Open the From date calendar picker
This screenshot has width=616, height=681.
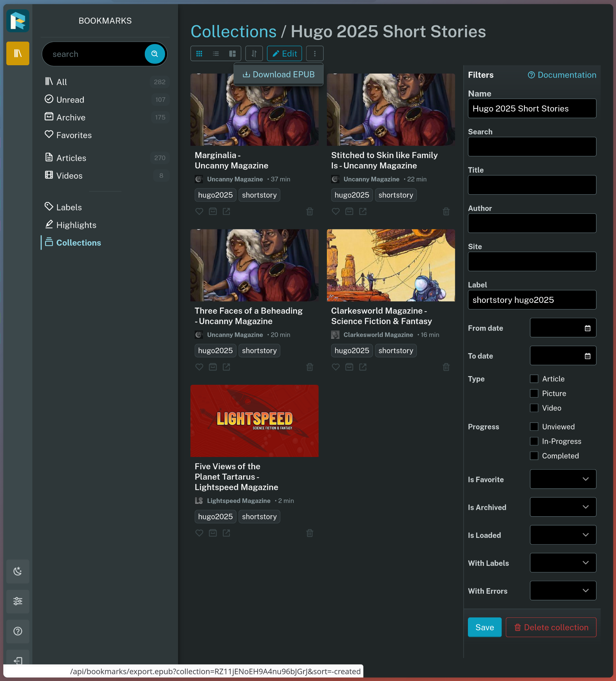coord(588,328)
